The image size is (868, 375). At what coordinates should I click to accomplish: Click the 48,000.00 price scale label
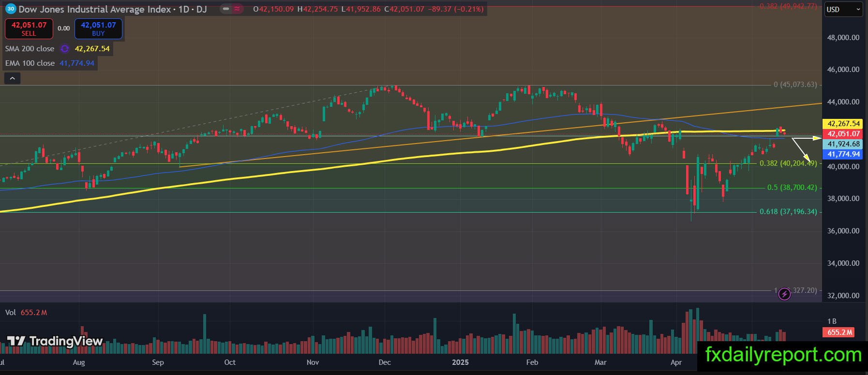843,37
